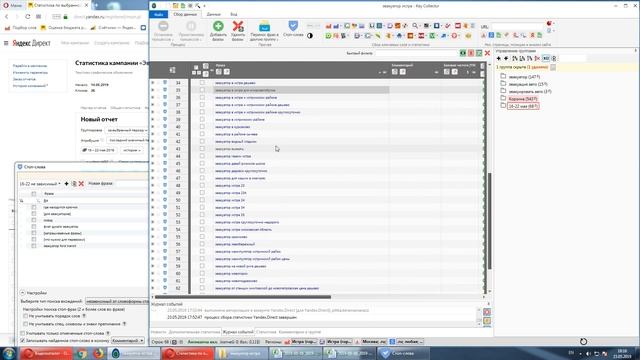Open the Stop-words shield icon in ribbon
Image resolution: width=640 pixels, height=360 pixels.
click(293, 26)
